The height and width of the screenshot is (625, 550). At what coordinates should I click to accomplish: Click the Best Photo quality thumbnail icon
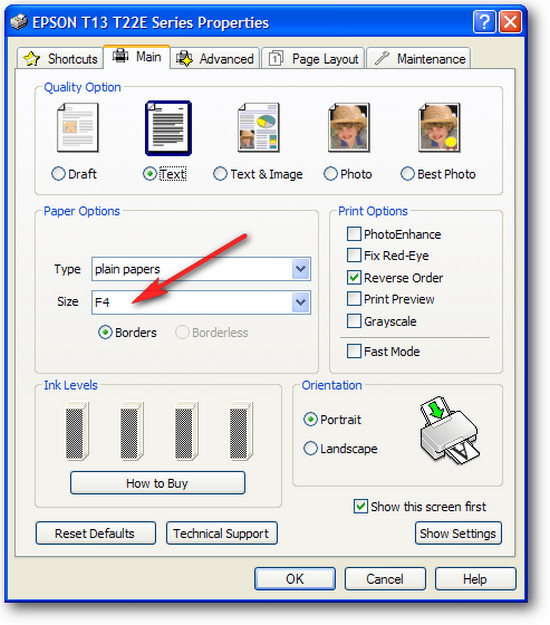(439, 128)
